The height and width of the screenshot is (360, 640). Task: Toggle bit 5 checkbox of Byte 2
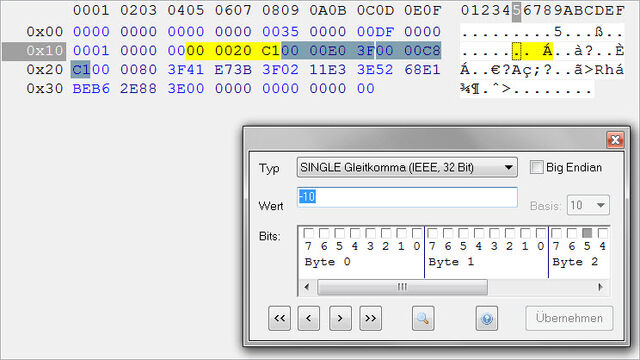(x=587, y=233)
